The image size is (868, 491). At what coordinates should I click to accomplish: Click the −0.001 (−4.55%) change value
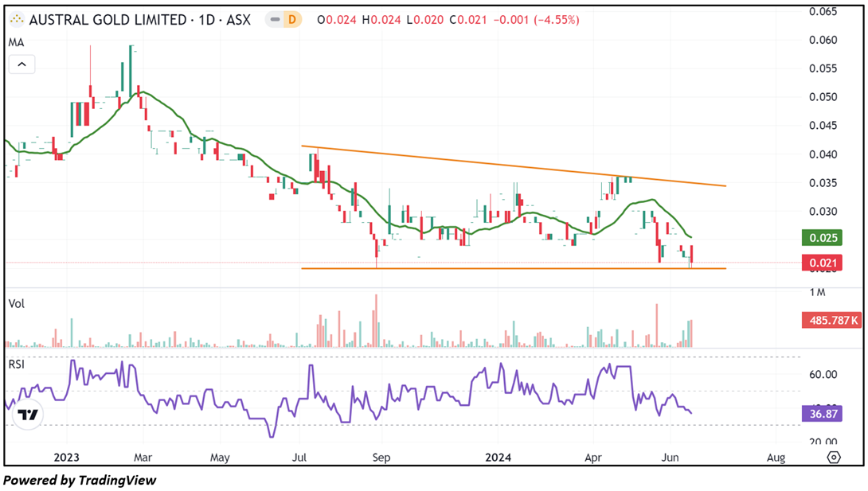[536, 20]
